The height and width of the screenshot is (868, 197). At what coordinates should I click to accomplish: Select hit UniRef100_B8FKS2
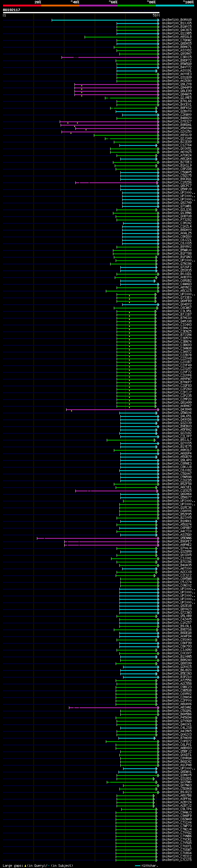pyautogui.click(x=177, y=108)
